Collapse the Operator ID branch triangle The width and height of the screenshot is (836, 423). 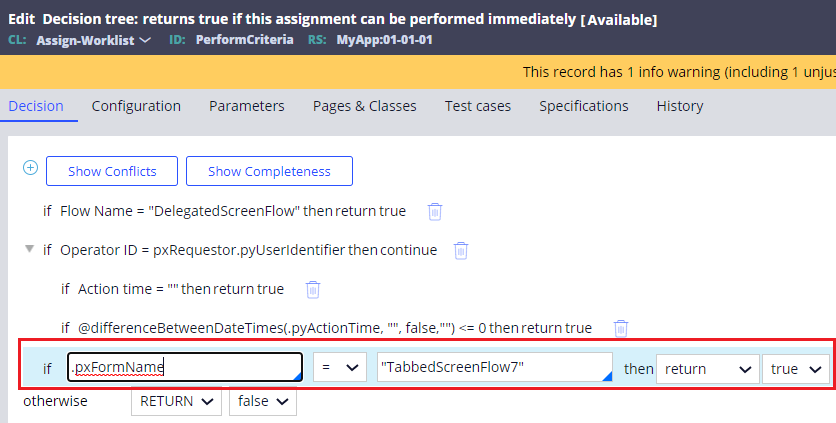tap(30, 249)
